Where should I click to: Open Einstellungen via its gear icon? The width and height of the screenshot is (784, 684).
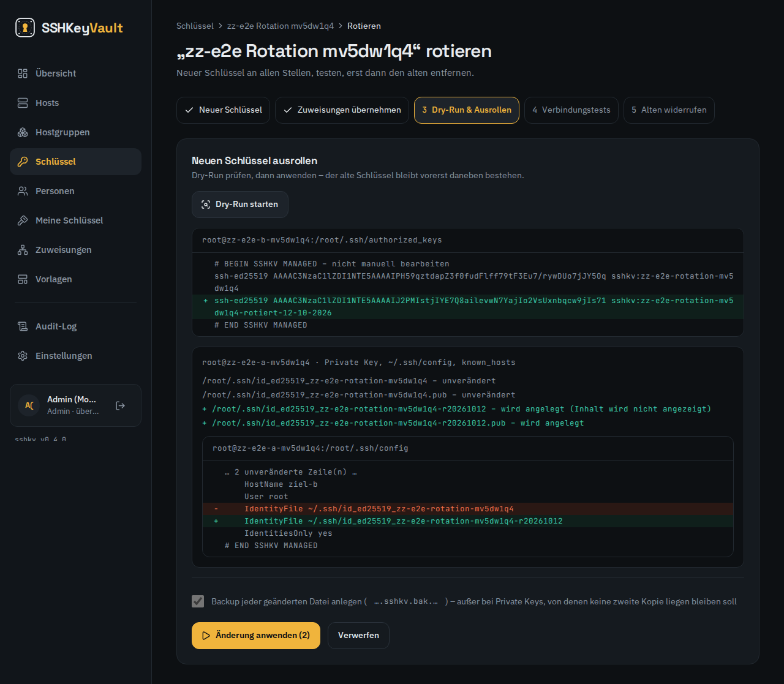point(23,356)
